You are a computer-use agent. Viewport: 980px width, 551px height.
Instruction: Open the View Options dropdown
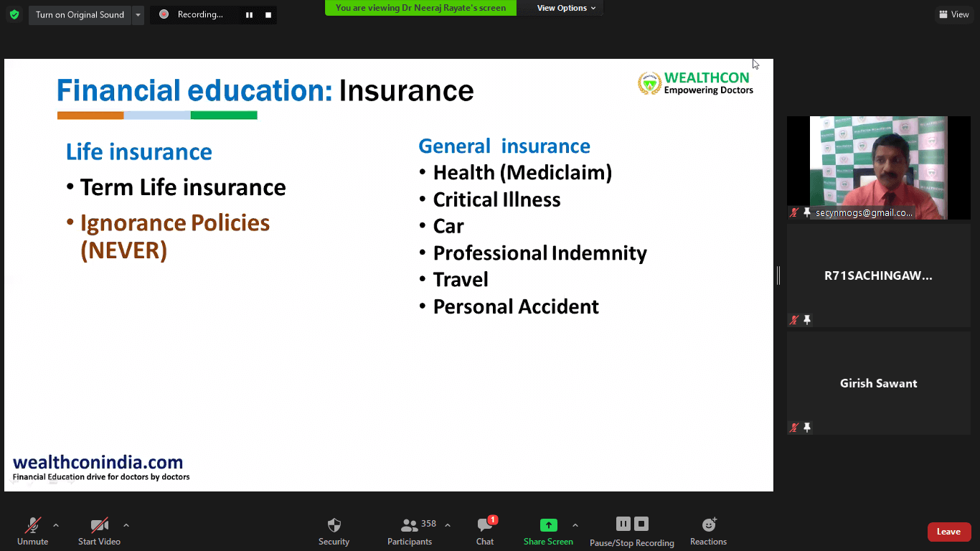pos(566,8)
